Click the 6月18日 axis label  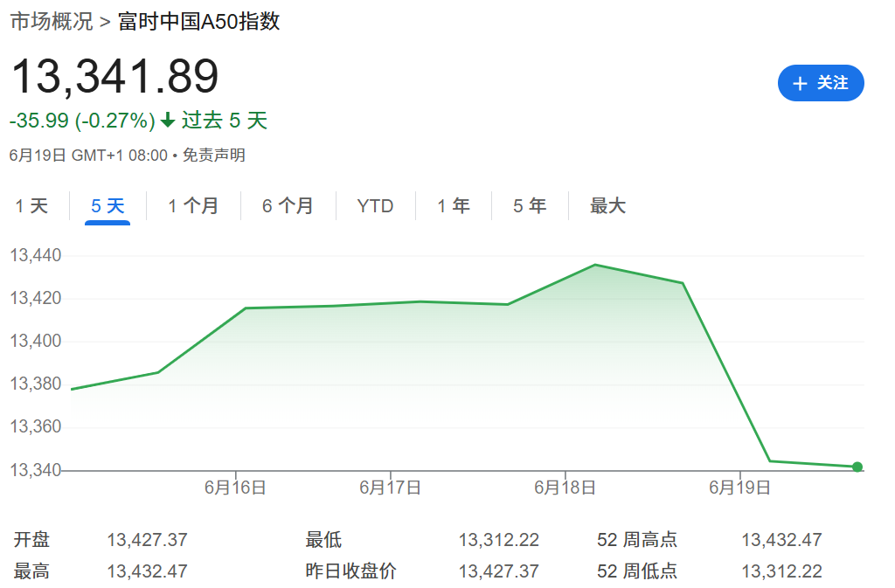point(565,488)
